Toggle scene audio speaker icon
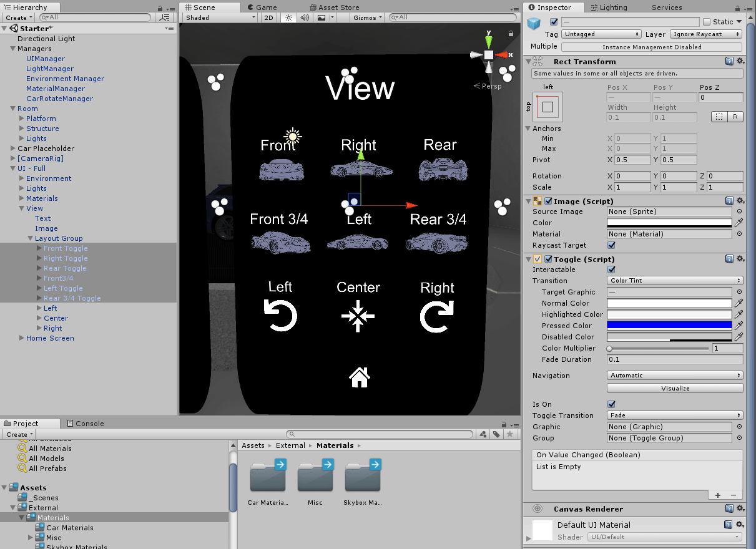The height and width of the screenshot is (549, 756). click(305, 18)
